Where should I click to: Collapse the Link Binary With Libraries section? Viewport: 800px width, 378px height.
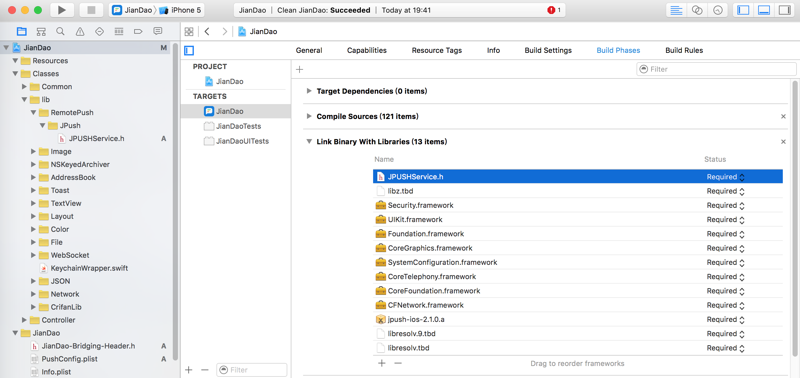pos(309,142)
